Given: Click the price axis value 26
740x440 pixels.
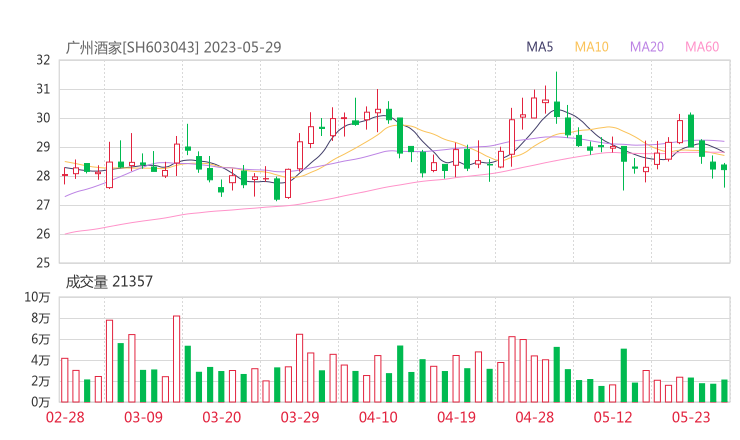Looking at the screenshot, I should coord(43,234).
